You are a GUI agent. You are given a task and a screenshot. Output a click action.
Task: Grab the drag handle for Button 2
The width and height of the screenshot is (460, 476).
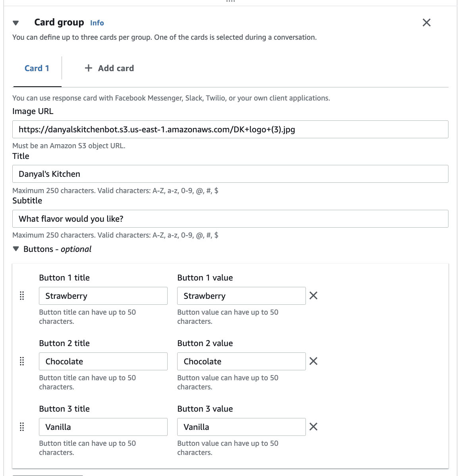(x=22, y=361)
